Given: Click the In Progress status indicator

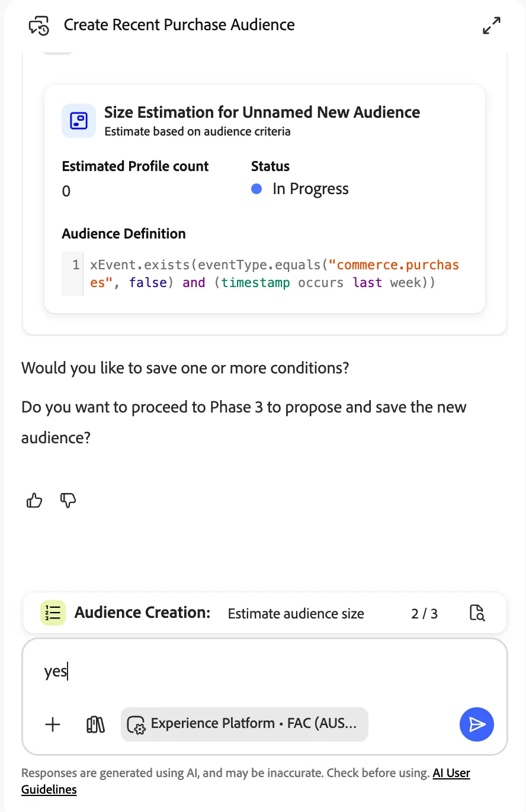Looking at the screenshot, I should 300,189.
